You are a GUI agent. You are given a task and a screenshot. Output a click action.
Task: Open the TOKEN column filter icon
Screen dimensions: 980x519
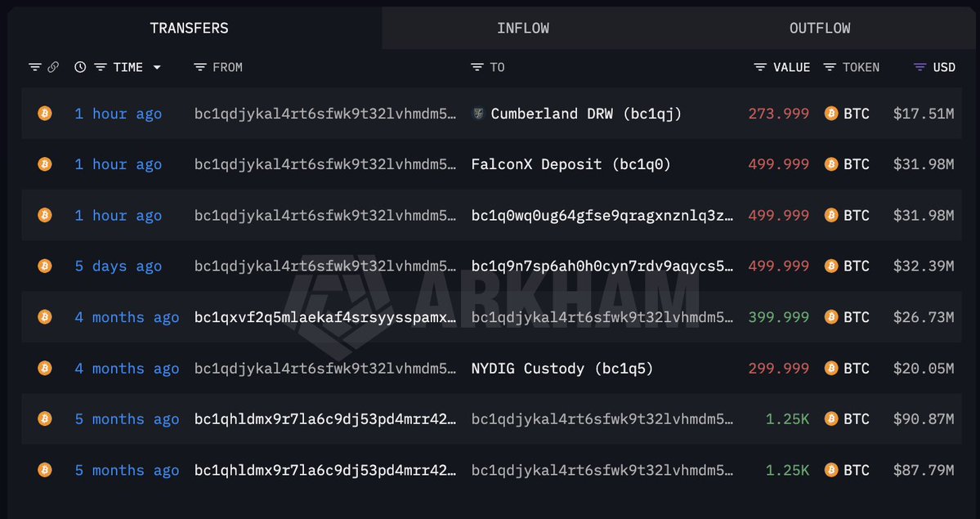tap(830, 67)
